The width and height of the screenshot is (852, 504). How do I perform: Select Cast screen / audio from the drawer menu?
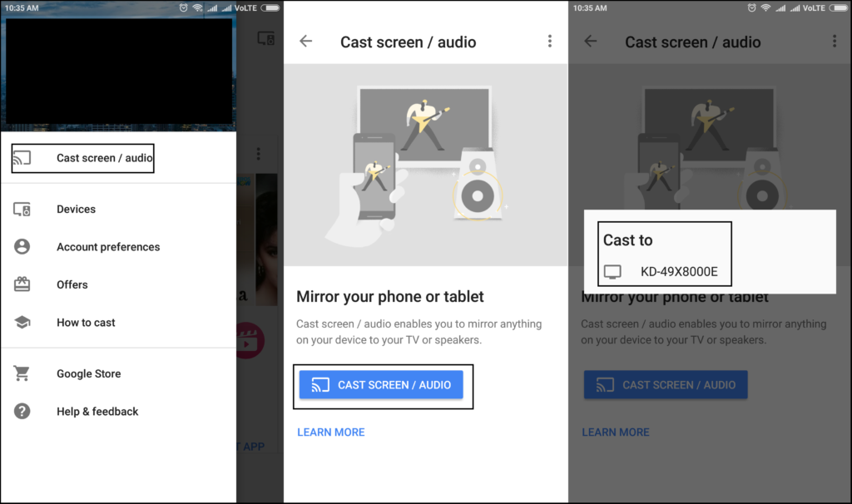pos(92,158)
